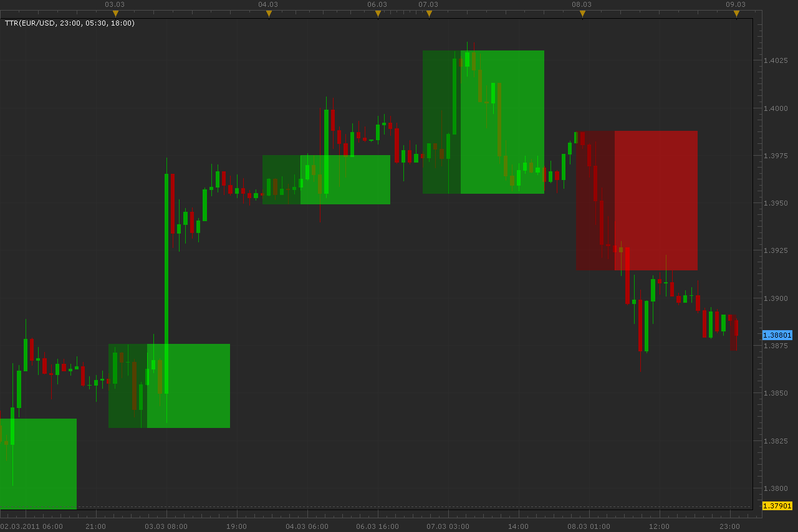798x532 pixels.
Task: Click the 1.4025 price axis label
Action: point(776,60)
